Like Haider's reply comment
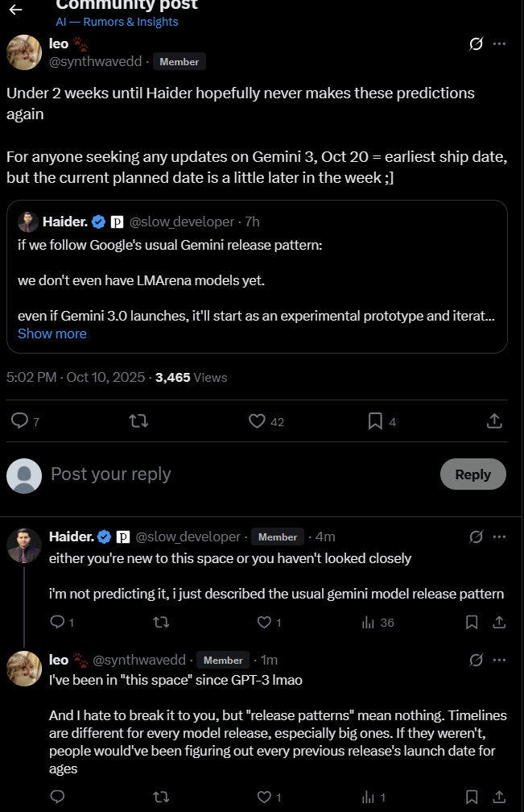This screenshot has height=812, width=524. coord(264,622)
